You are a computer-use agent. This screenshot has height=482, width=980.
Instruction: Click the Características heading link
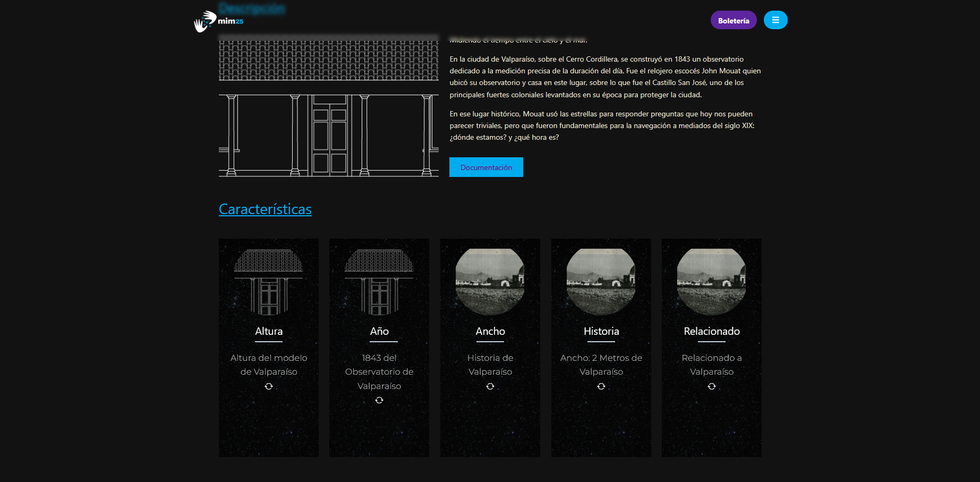pos(265,209)
